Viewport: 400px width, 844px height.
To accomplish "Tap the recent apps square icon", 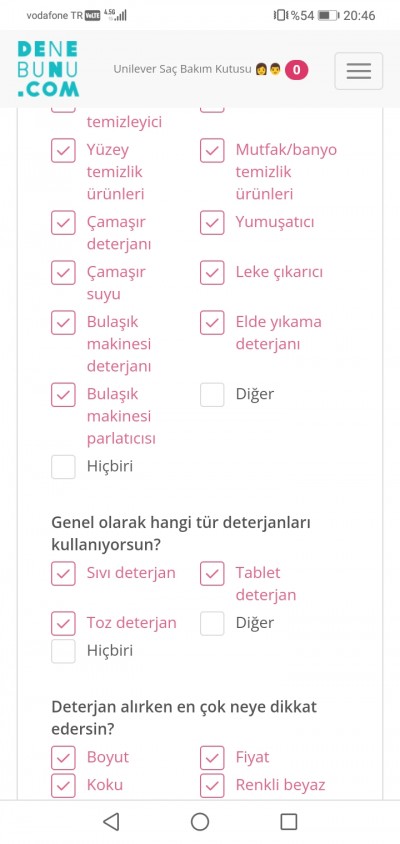I will tap(289, 821).
